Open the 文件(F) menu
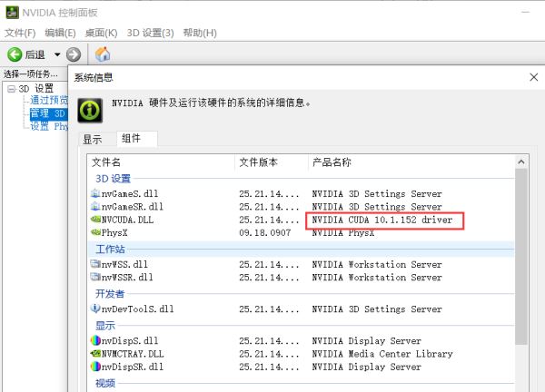 [20, 33]
